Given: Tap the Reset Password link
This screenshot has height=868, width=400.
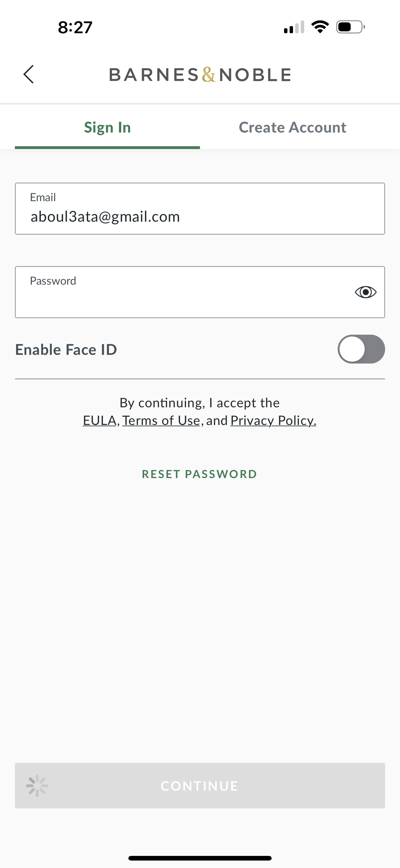Looking at the screenshot, I should 199,474.
